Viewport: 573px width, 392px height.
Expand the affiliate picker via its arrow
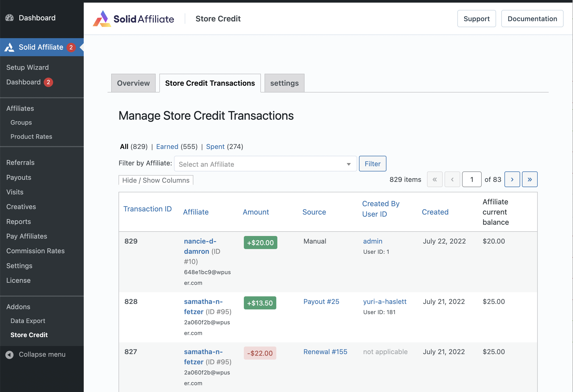349,164
